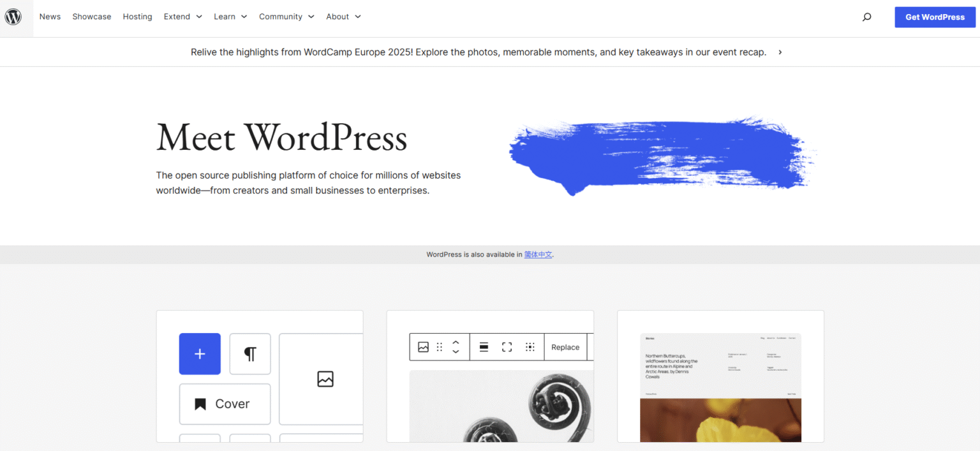
Task: Open the search magnifier icon
Action: (x=866, y=17)
